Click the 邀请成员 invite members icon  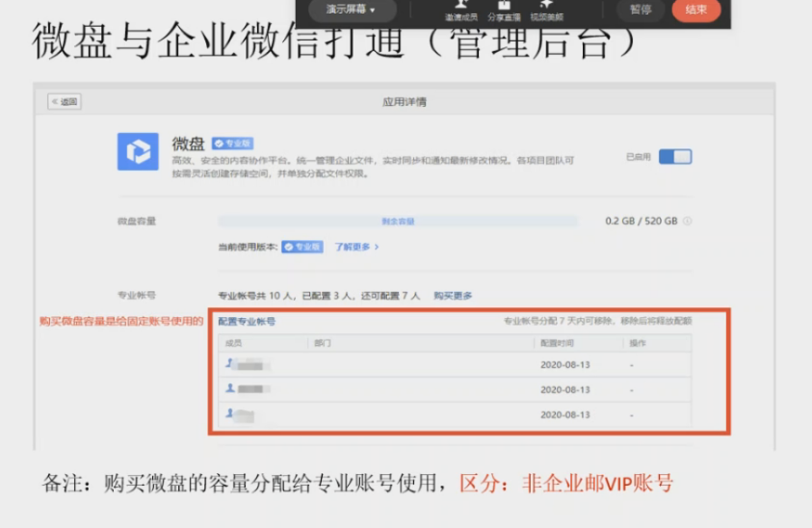[460, 5]
